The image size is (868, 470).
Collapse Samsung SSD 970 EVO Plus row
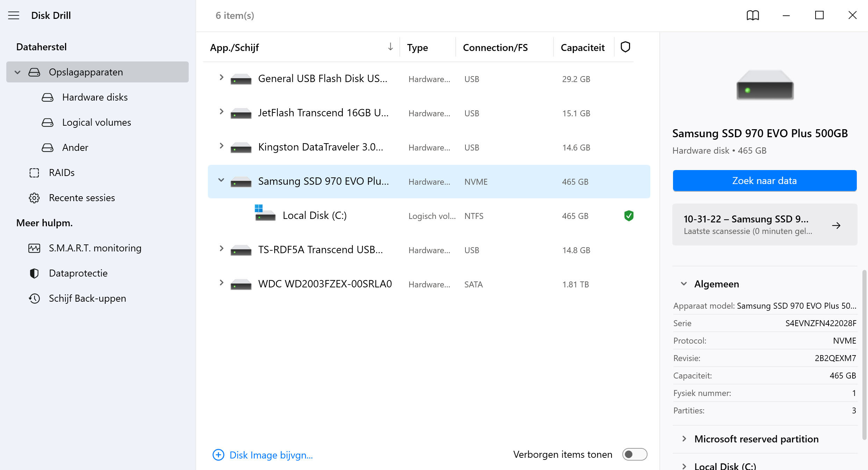tap(221, 180)
